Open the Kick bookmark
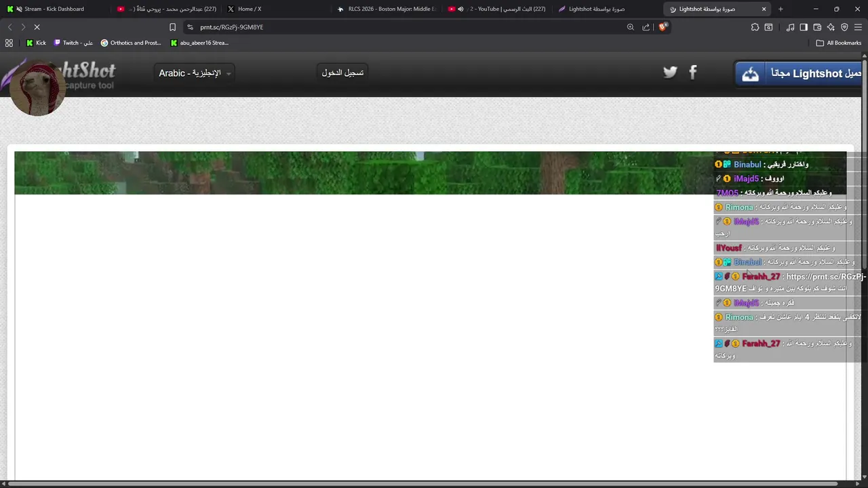868x488 pixels. click(36, 43)
